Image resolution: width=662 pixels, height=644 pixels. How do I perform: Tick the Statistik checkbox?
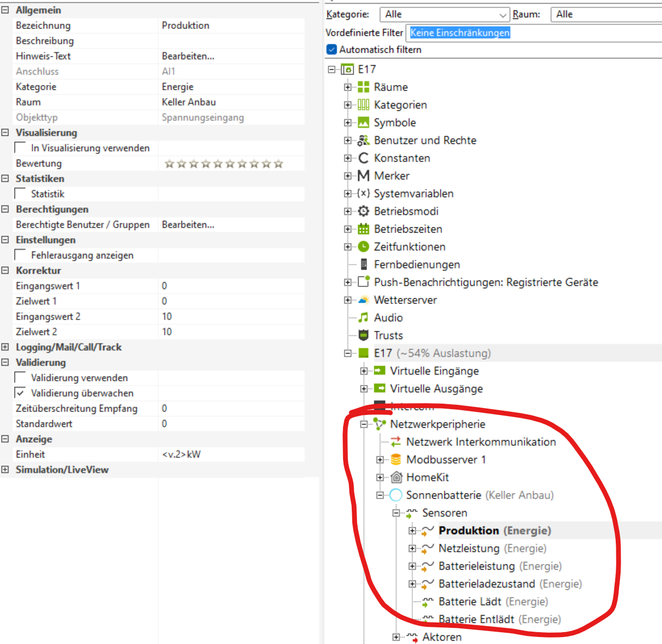click(20, 194)
